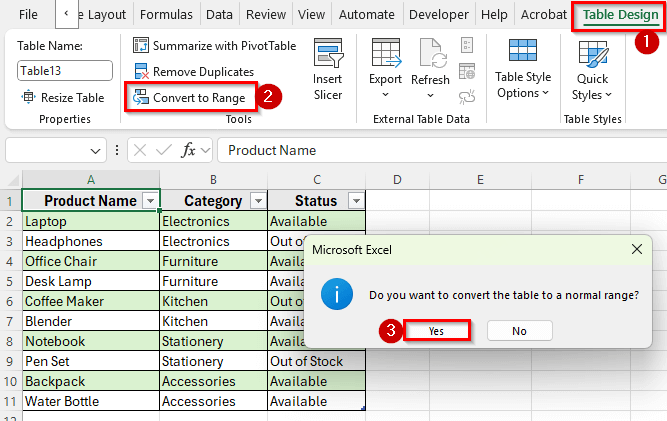Select column A header
The width and height of the screenshot is (667, 421).
click(x=91, y=180)
